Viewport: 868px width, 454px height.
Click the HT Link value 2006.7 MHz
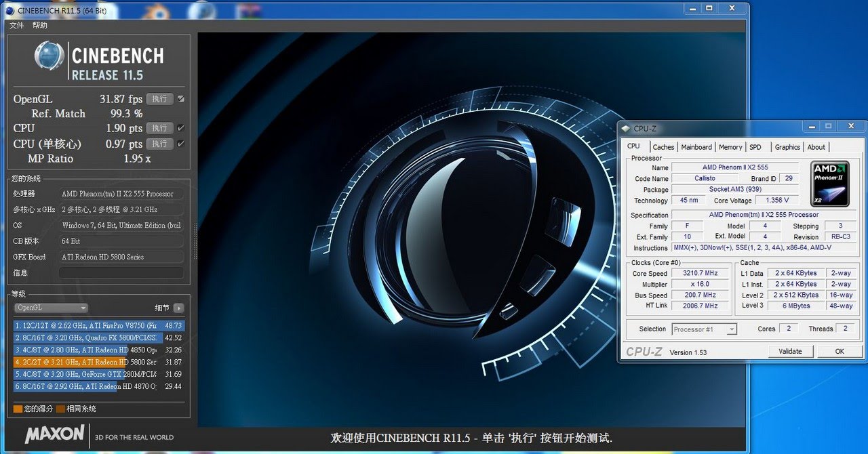(x=701, y=306)
